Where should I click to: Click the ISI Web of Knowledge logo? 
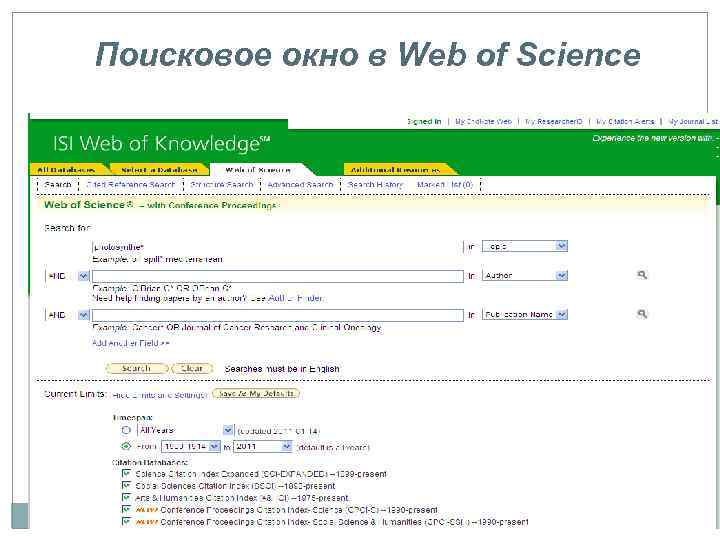[162, 143]
